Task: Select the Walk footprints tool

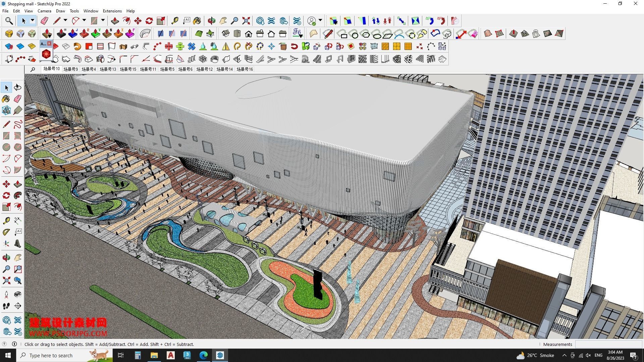Action: 6,306
